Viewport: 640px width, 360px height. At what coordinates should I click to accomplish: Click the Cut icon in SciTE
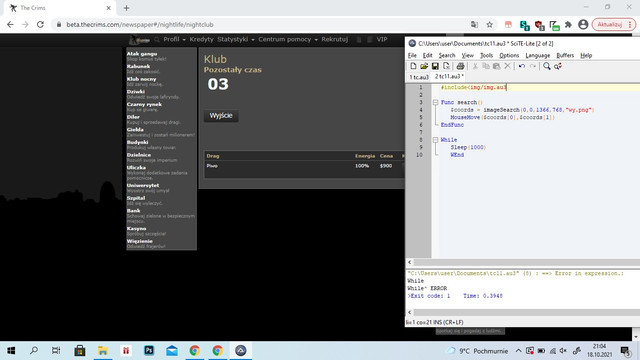pyautogui.click(x=475, y=66)
